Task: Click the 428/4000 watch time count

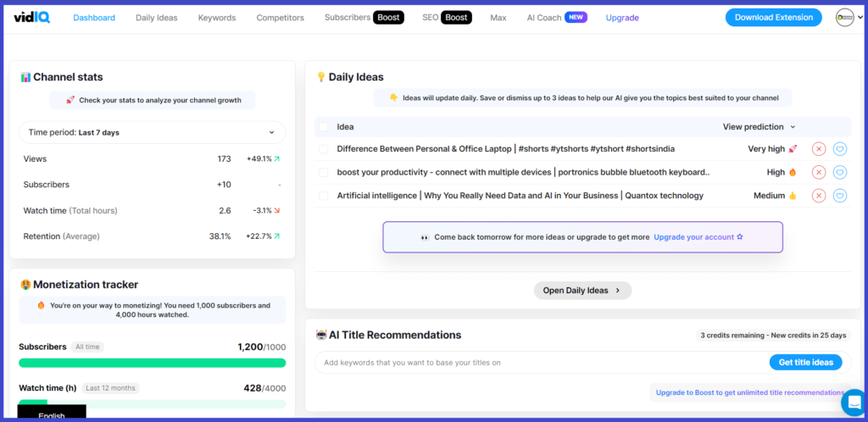Action: (264, 388)
